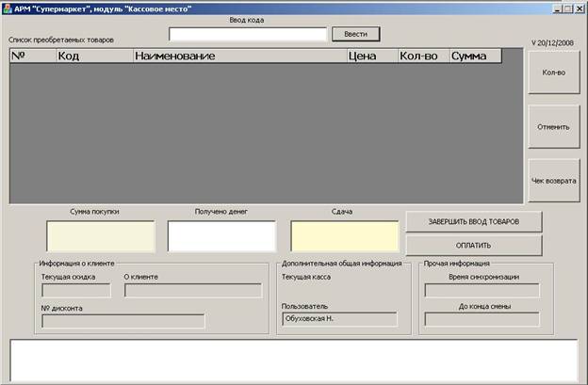Click the V 20/12/2008 version label
This screenshot has width=588, height=385.
point(552,42)
